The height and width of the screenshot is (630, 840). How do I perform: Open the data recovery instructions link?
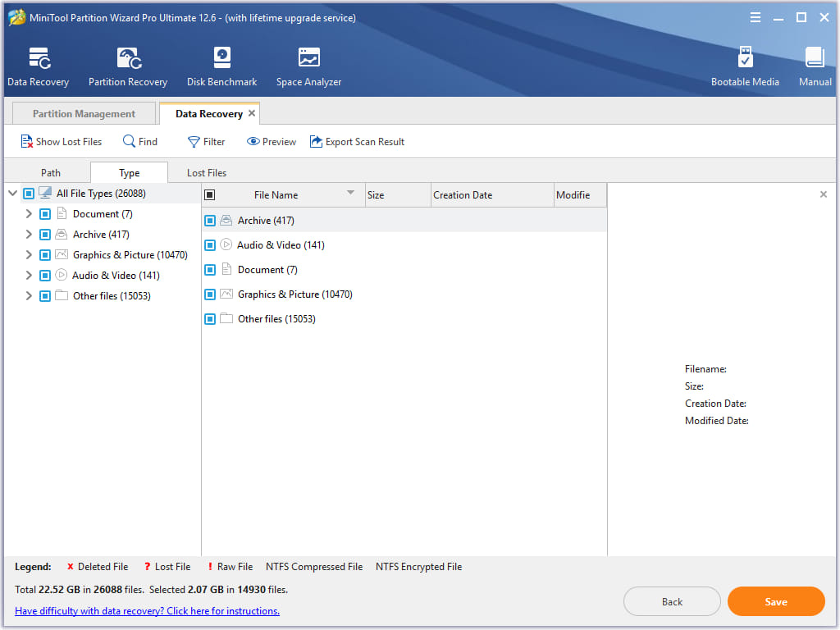tap(148, 610)
